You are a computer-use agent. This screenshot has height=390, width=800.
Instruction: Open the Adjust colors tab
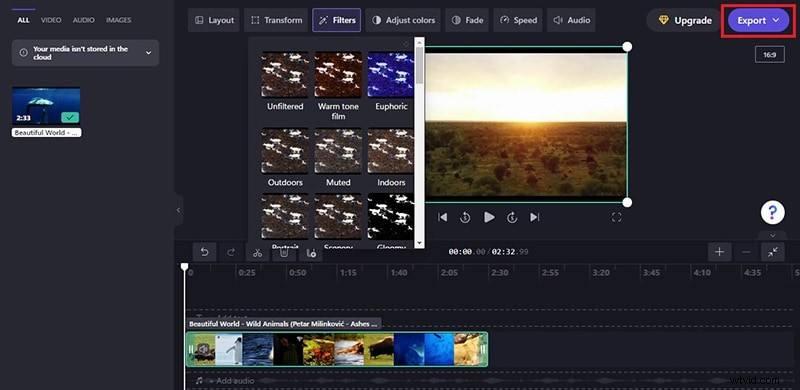click(x=403, y=20)
